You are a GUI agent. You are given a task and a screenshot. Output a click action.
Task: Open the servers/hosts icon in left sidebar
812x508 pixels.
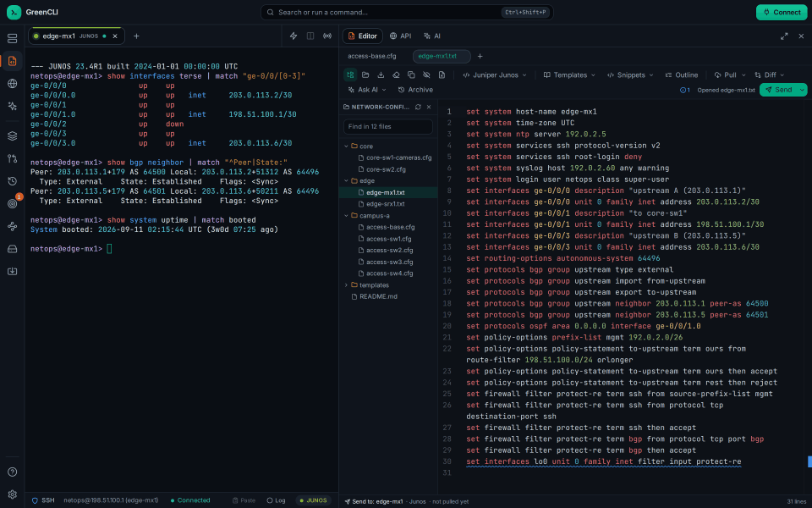(x=13, y=38)
